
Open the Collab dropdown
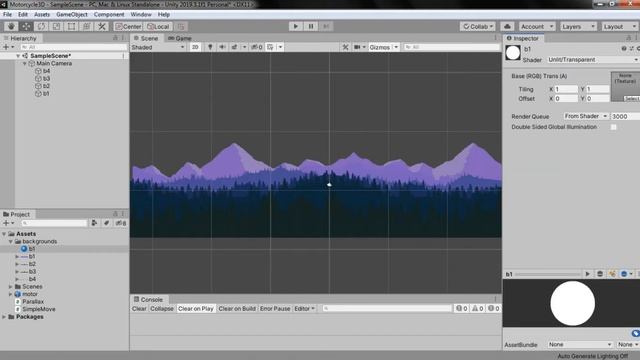pos(478,27)
